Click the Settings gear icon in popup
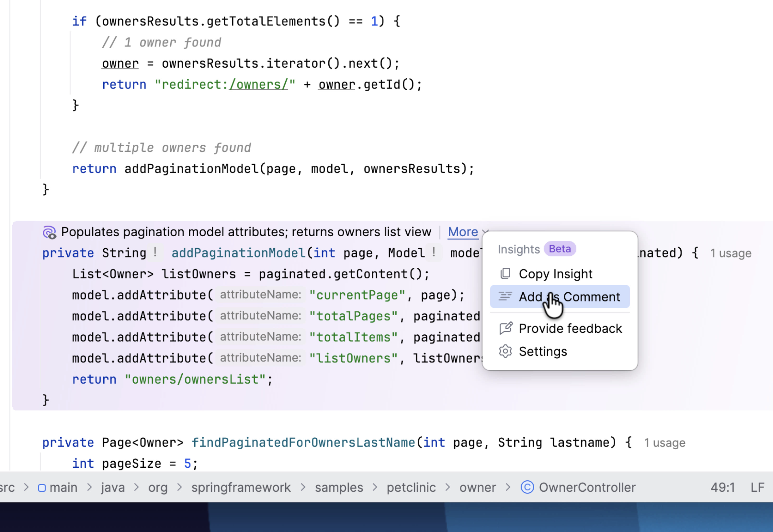Image resolution: width=773 pixels, height=532 pixels. pyautogui.click(x=505, y=351)
